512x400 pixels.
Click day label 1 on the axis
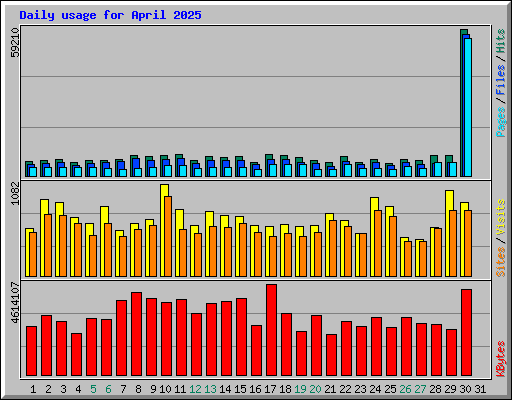(x=33, y=389)
